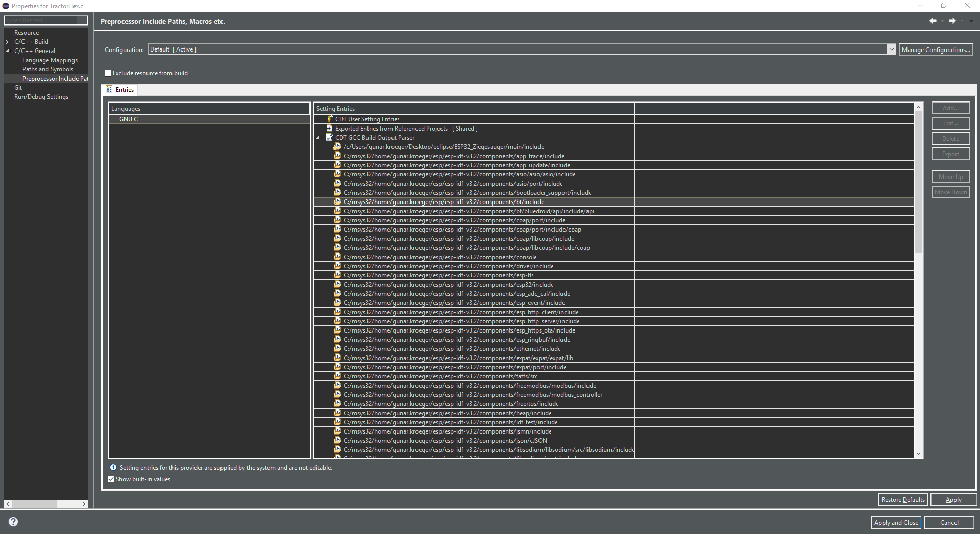
Task: Click the Move Down button
Action: (x=950, y=192)
